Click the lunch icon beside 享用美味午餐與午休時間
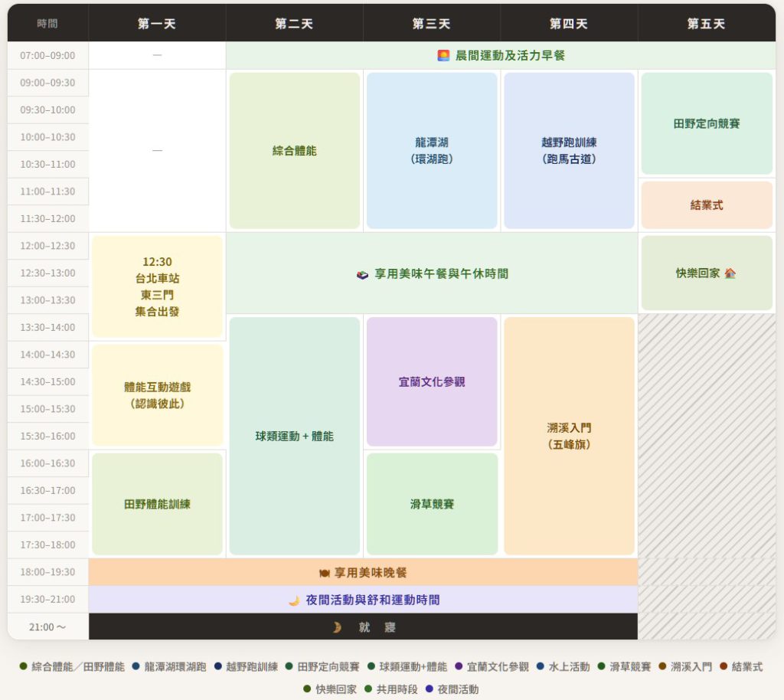Screen dimensions: 784x700 363,274
